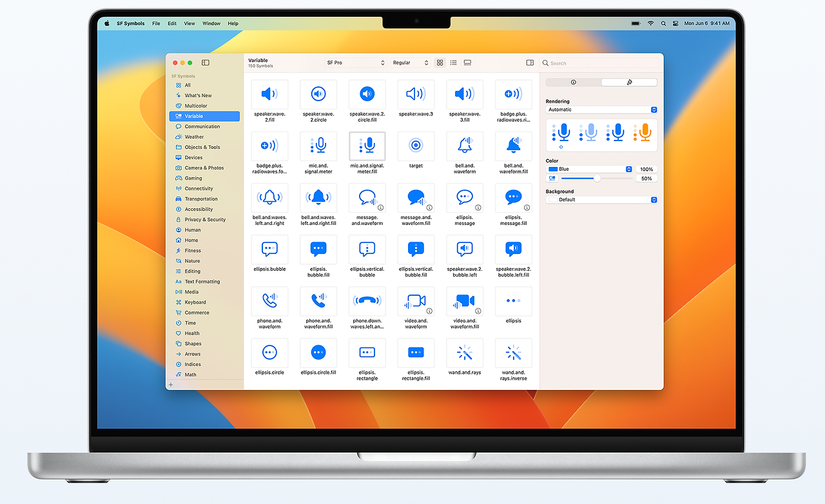
Task: Choose hierarchical rendering mic preview
Action: pyautogui.click(x=588, y=132)
